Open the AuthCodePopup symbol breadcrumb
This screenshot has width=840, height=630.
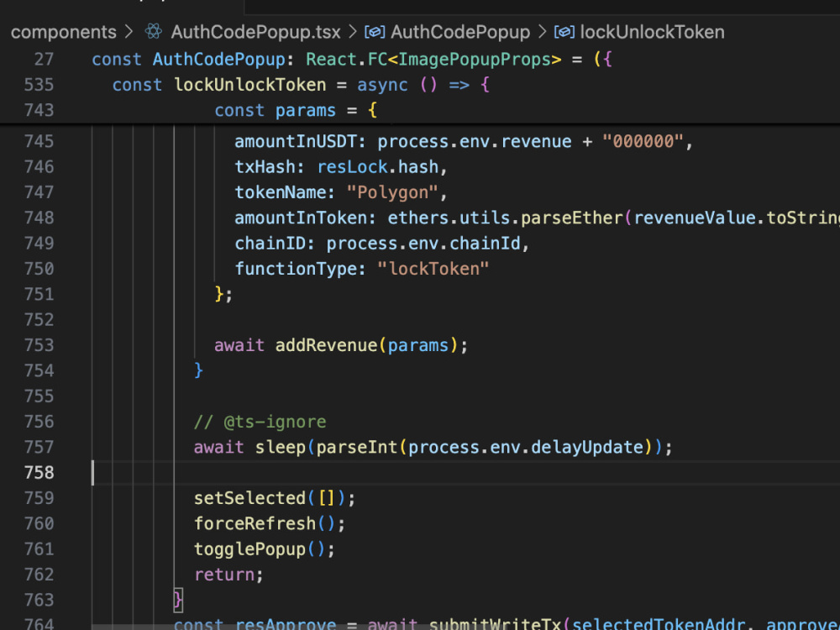pyautogui.click(x=460, y=32)
